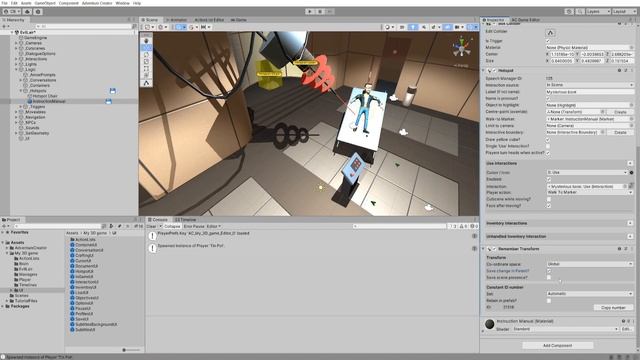The height and width of the screenshot is (360, 640).
Task: Click the plus icon in the Use interactions header
Action: [630, 163]
